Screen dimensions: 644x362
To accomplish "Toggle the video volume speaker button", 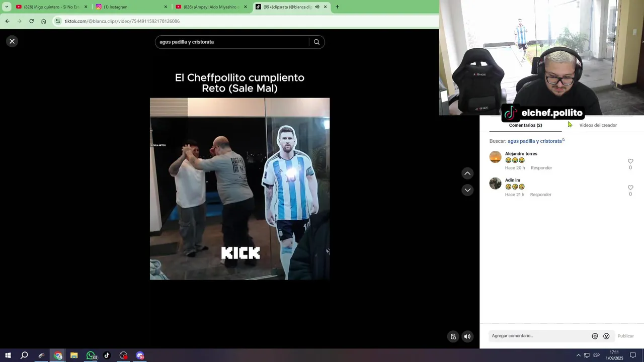I will point(467,337).
